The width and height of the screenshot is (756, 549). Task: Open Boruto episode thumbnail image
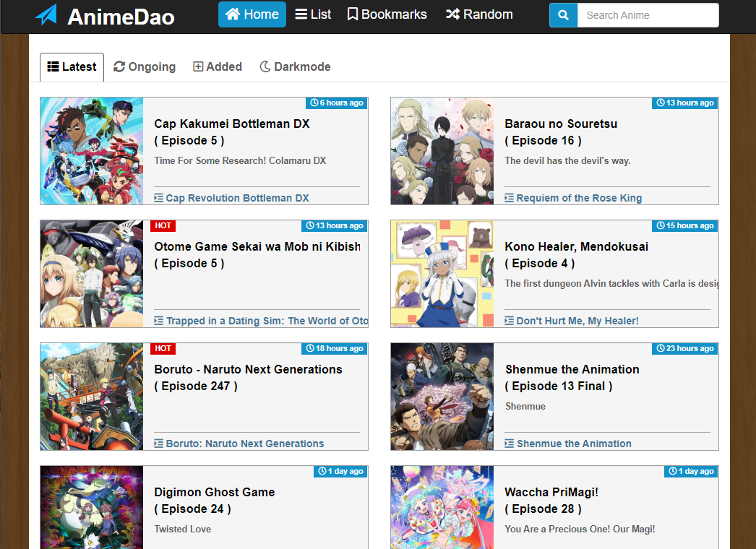pyautogui.click(x=92, y=397)
